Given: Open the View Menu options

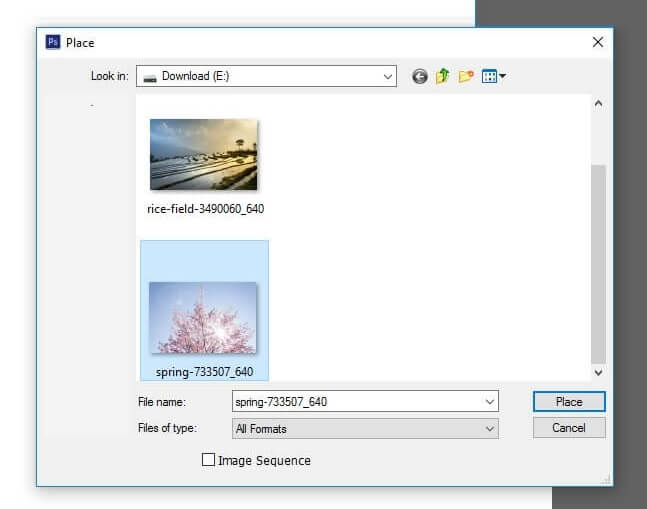Looking at the screenshot, I should [x=494, y=76].
